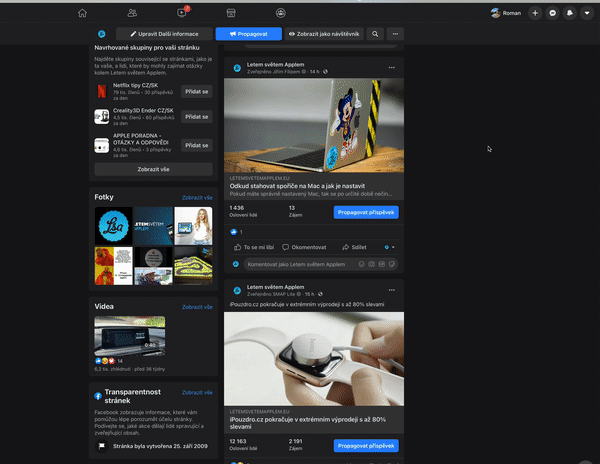Join the Netflix tipy CZ/SK group
The height and width of the screenshot is (464, 600).
[x=197, y=92]
